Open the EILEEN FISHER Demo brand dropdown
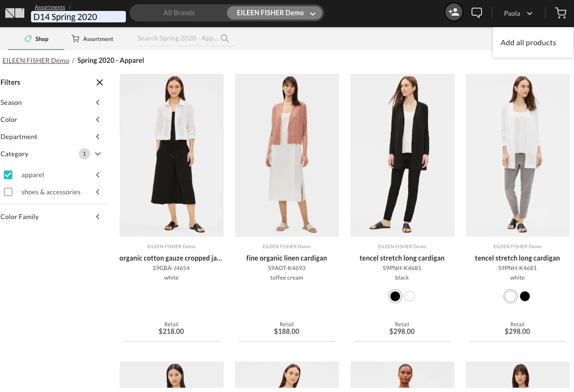 pos(275,13)
